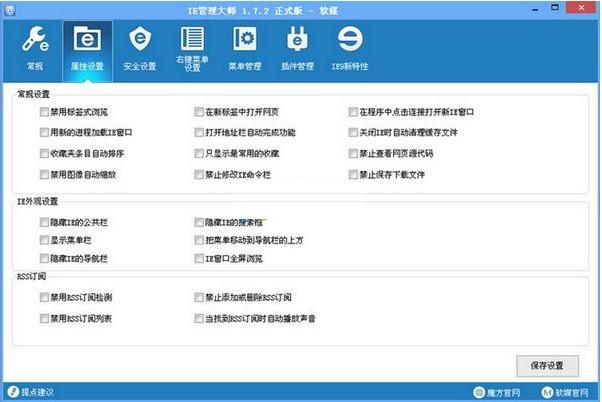Tick 禁止添加或删除RSS订阅
This screenshot has height=402, width=602.
tap(199, 297)
